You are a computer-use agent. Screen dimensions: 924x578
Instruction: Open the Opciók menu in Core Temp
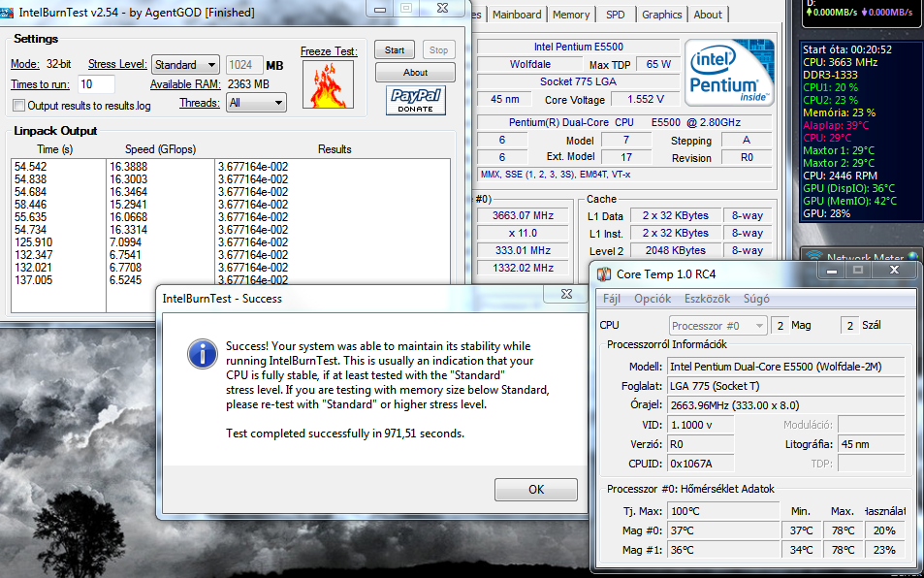coord(653,299)
